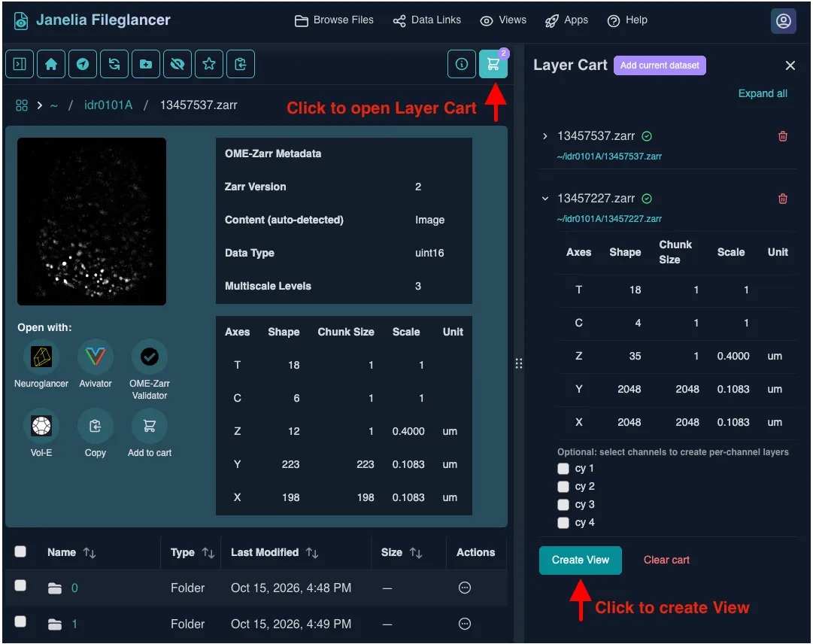Enable the cy 1 channel checkbox

pos(563,469)
